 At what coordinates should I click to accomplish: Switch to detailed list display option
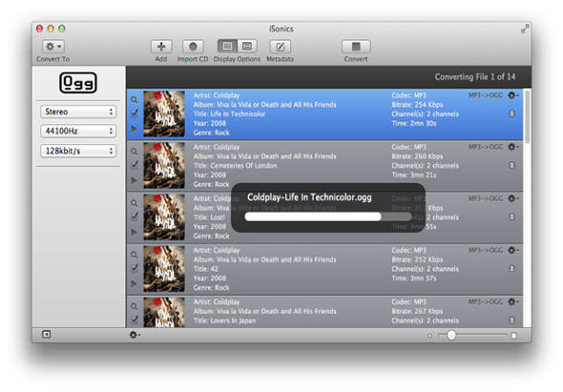coord(227,47)
